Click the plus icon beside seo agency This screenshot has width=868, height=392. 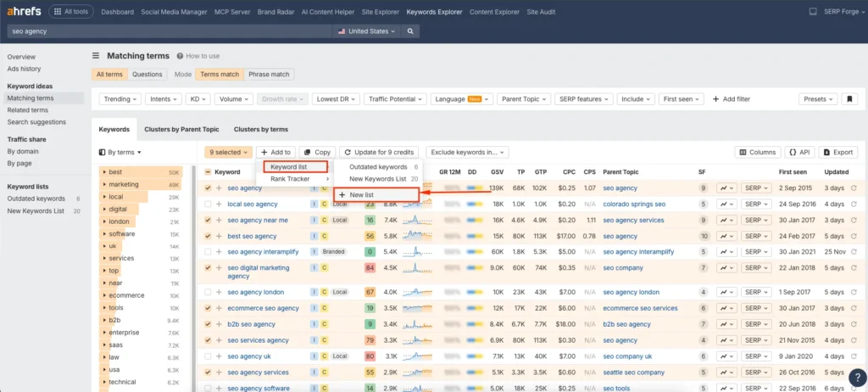219,188
